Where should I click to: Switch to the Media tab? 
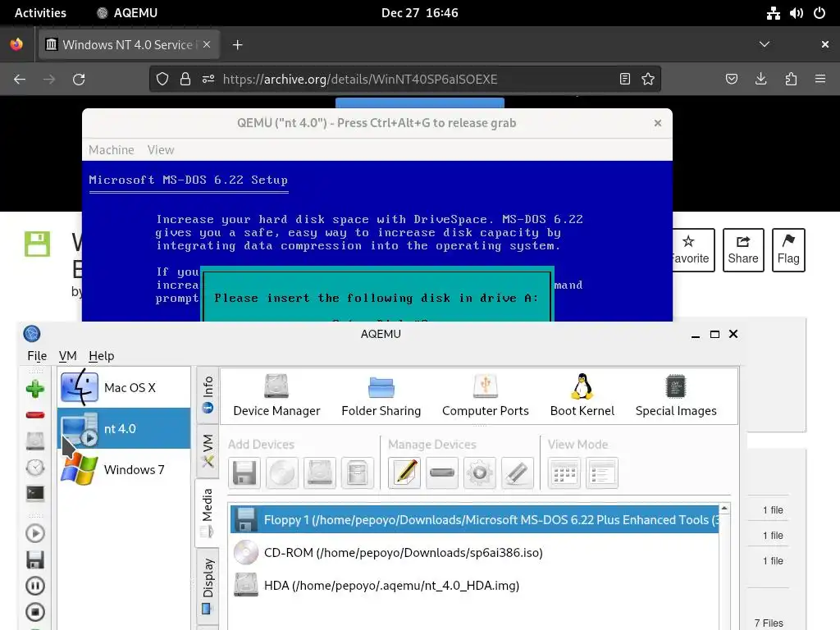tap(208, 513)
